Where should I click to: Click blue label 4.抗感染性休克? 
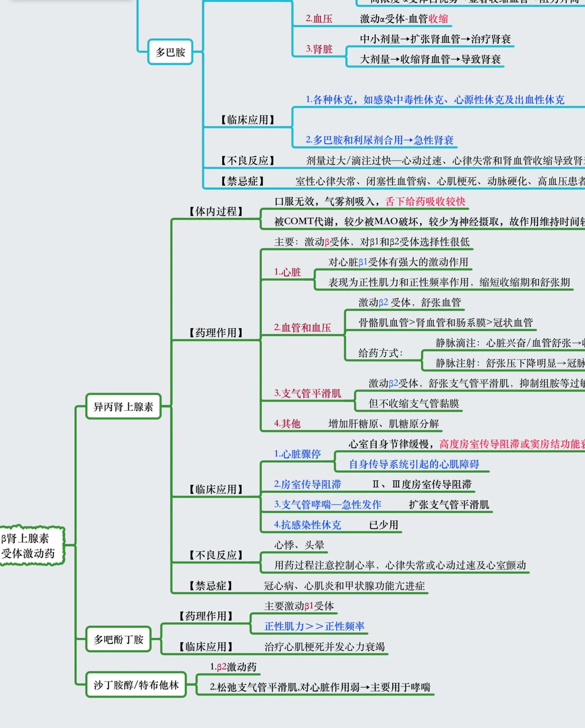(307, 525)
